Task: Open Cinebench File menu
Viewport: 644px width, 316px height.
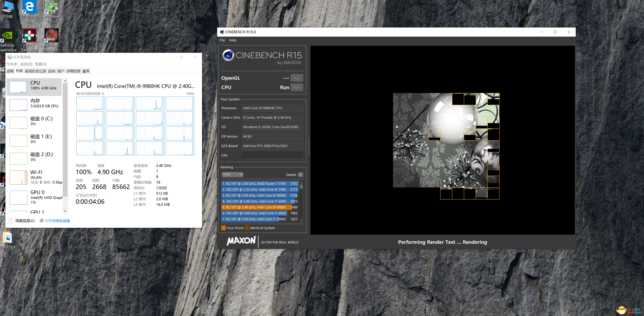Action: point(222,40)
